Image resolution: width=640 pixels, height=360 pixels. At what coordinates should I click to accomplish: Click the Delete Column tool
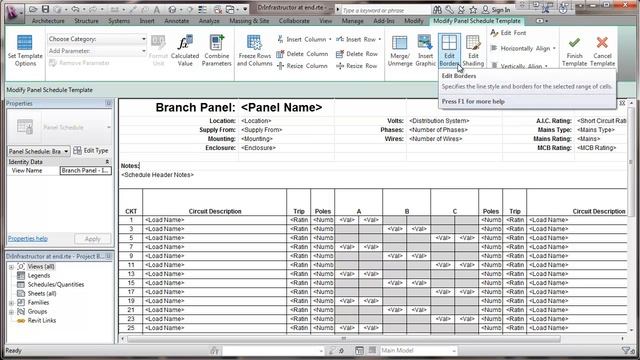coord(302,54)
